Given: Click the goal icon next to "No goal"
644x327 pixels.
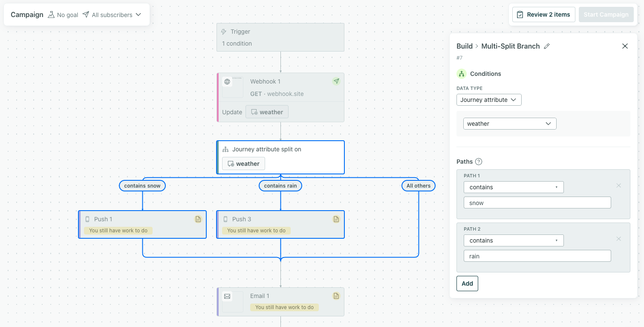Looking at the screenshot, I should pos(50,14).
